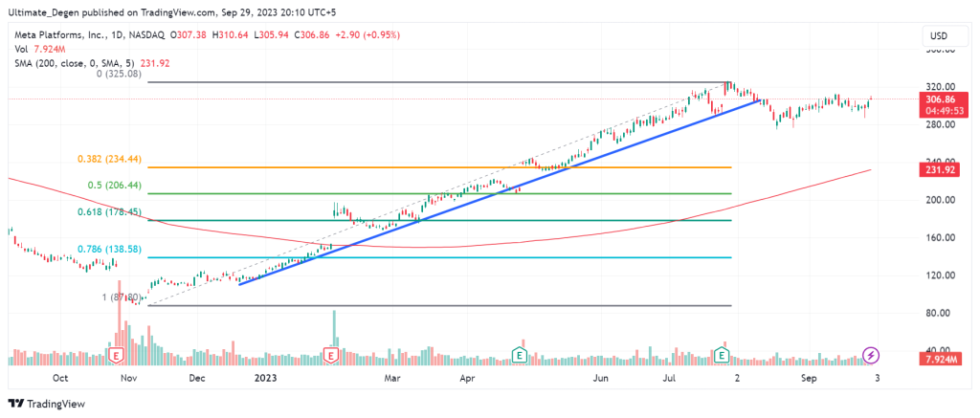Click the red earnings E marker before Mar
The width and height of the screenshot is (980, 418).
click(x=330, y=356)
